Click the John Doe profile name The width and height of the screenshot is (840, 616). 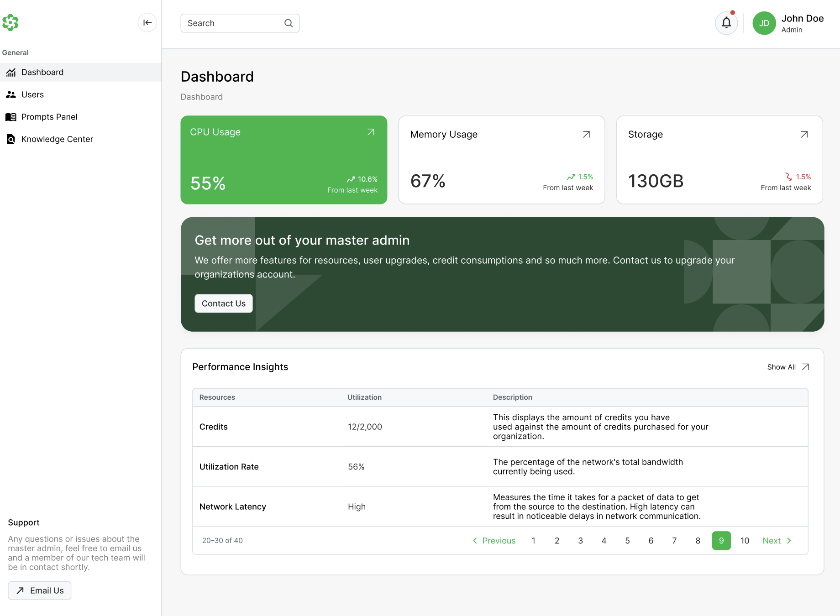point(802,18)
